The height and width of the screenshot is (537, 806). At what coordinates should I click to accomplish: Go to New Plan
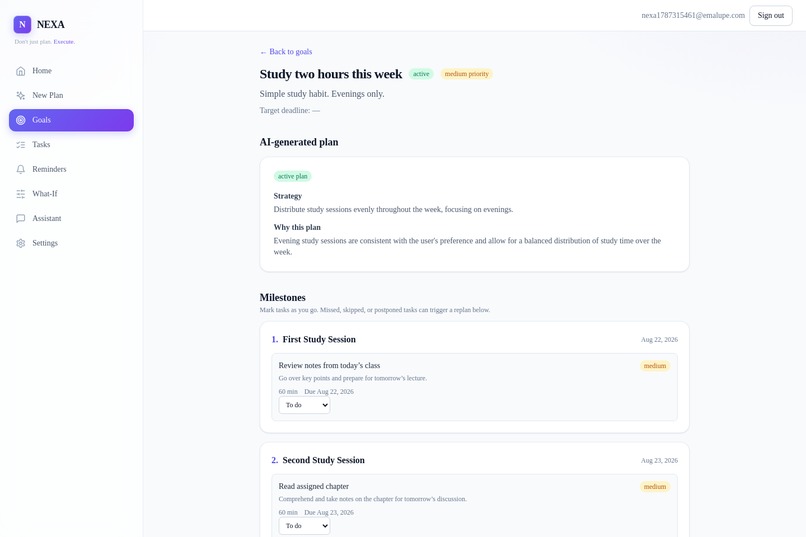[x=71, y=96]
